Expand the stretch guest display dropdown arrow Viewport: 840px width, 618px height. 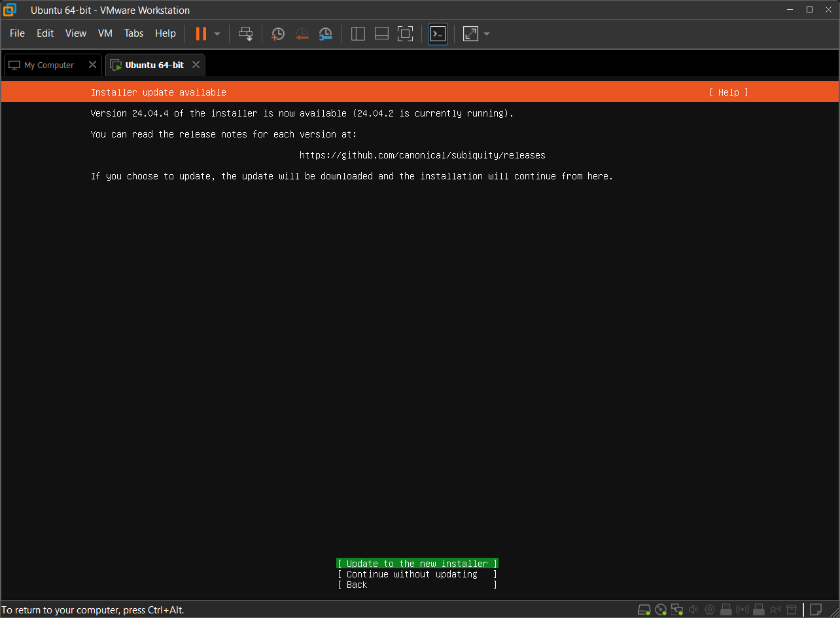click(x=487, y=34)
